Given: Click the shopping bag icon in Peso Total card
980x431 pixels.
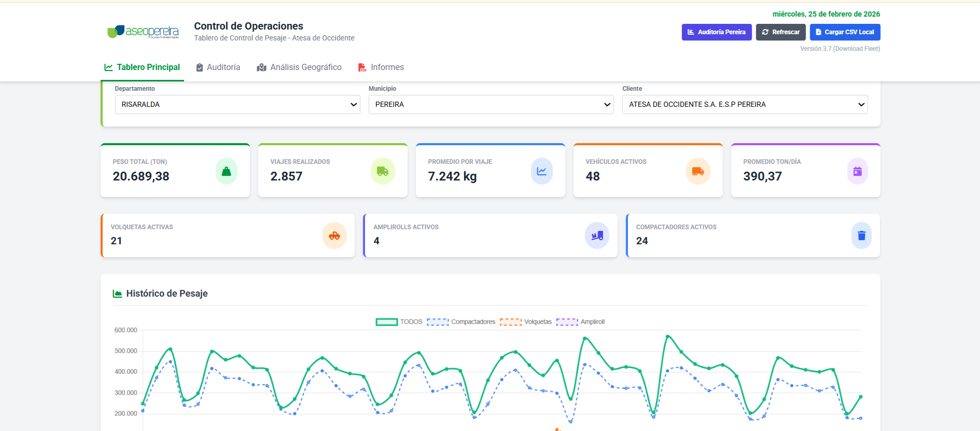Looking at the screenshot, I should 227,171.
